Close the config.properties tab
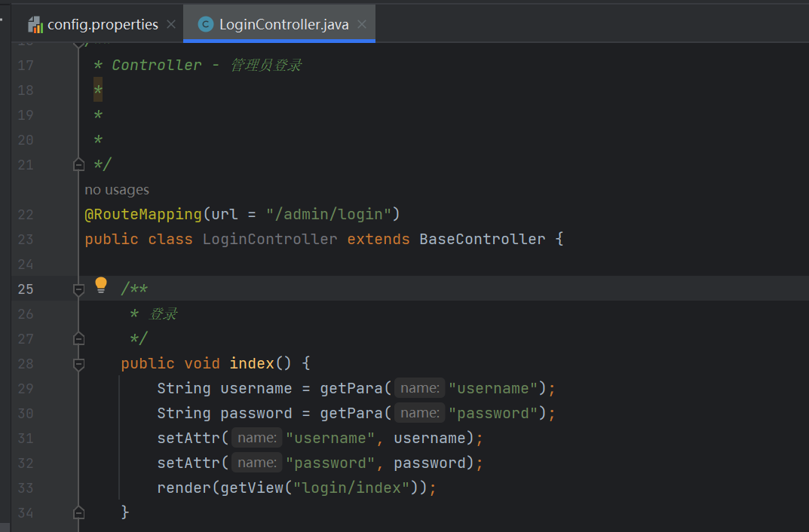The image size is (809, 532). tap(171, 24)
